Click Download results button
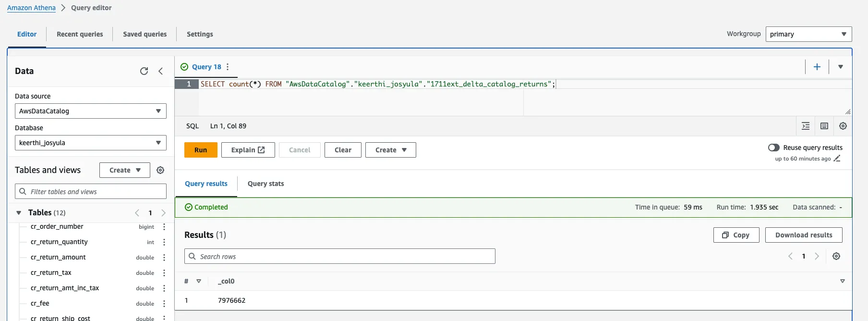The height and width of the screenshot is (321, 868). coord(803,235)
